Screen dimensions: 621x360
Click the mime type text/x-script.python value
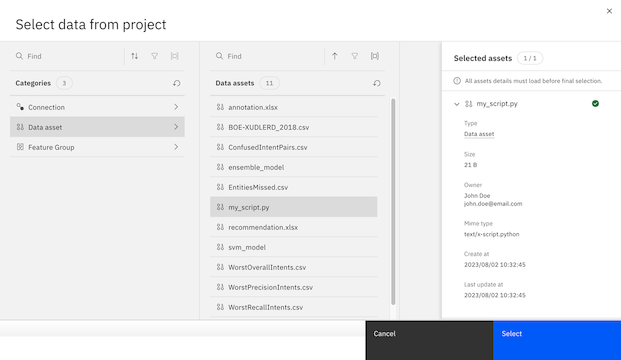(491, 234)
